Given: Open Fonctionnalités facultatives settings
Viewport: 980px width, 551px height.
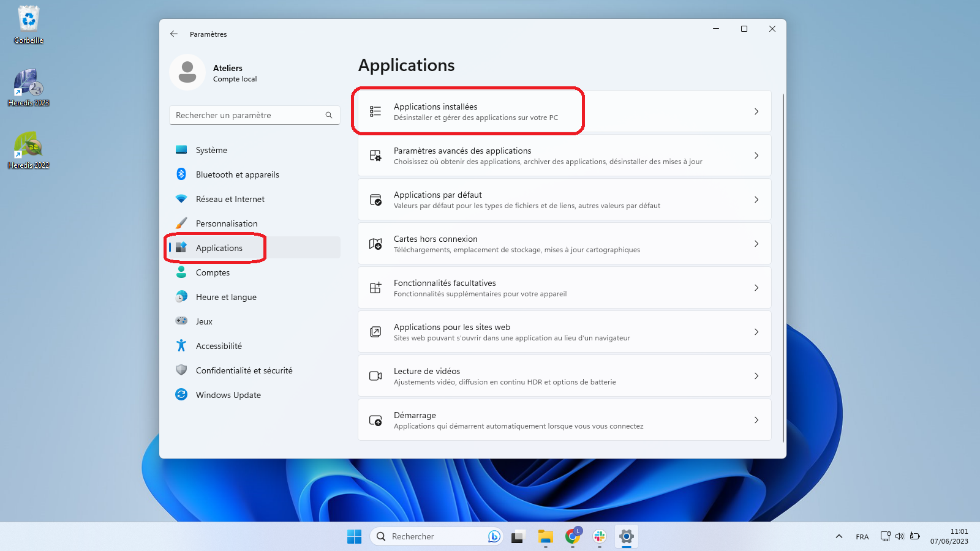Looking at the screenshot, I should [x=563, y=288].
